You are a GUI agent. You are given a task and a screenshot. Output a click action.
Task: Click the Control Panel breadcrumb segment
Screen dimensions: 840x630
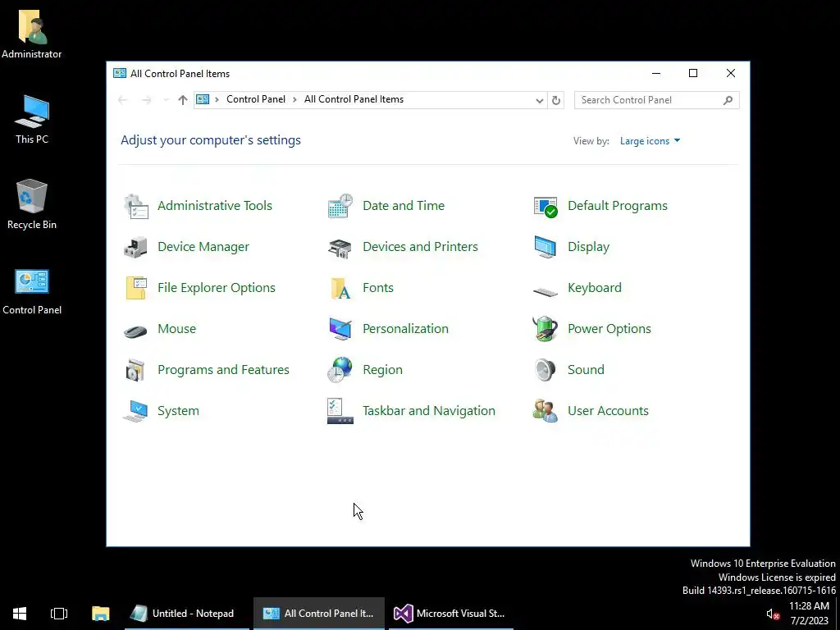[x=256, y=99]
